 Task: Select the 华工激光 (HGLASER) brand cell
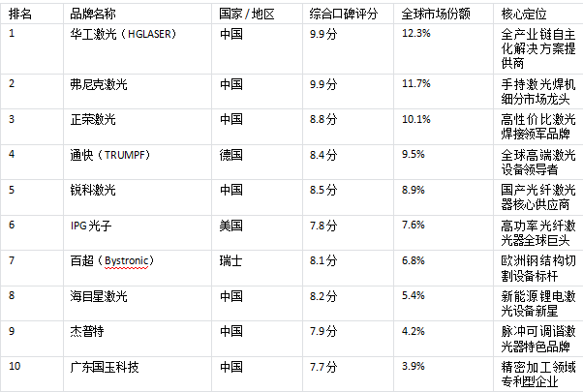point(118,34)
